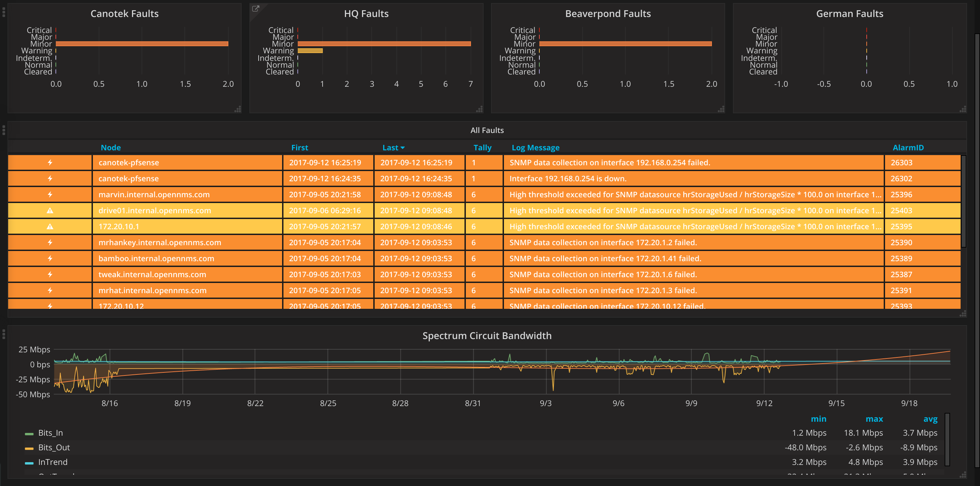Open the All Faults panel title menu
The width and height of the screenshot is (980, 486).
487,130
